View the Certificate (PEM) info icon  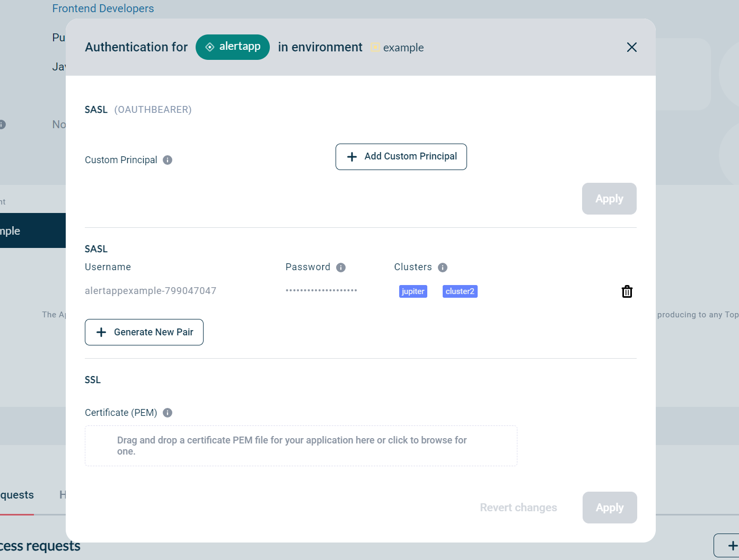[167, 412]
